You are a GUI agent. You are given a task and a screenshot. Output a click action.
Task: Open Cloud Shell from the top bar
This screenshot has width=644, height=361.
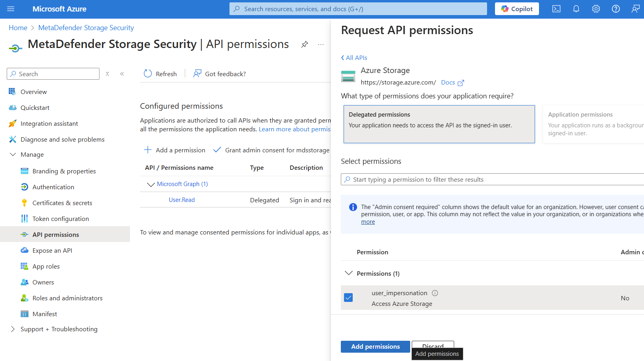click(x=556, y=9)
